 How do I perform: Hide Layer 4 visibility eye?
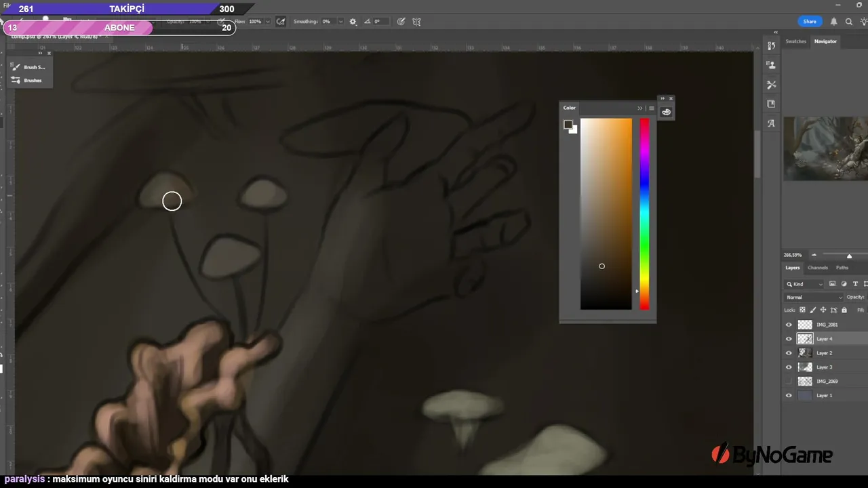coord(789,339)
